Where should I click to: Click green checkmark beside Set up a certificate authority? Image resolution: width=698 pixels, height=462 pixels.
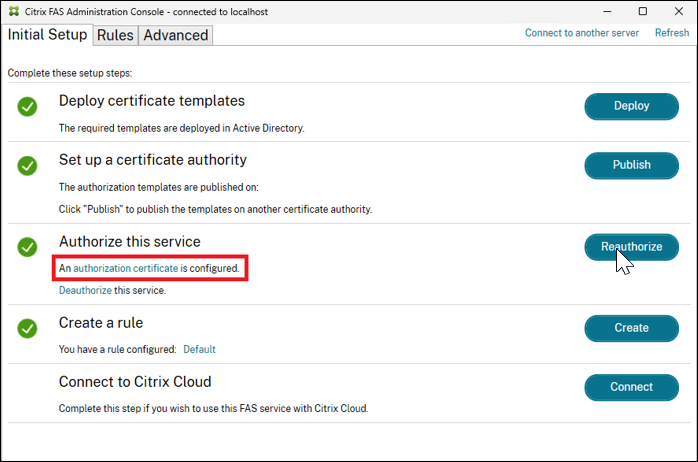pyautogui.click(x=27, y=165)
